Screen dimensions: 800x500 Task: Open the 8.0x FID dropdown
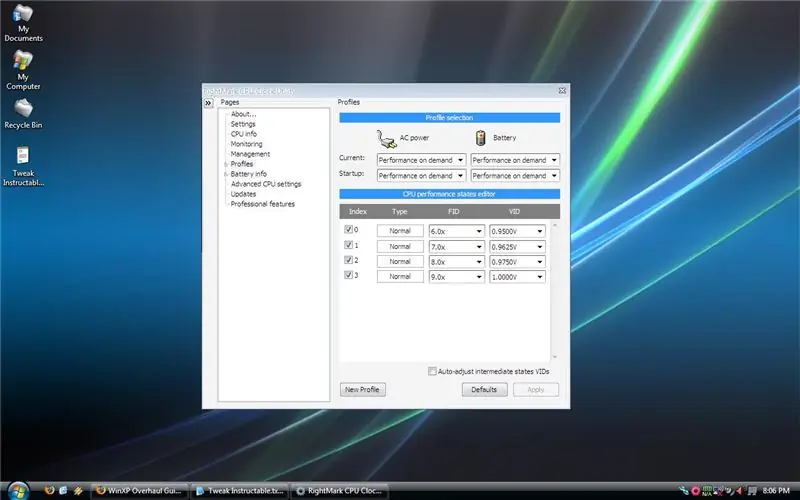click(x=457, y=262)
